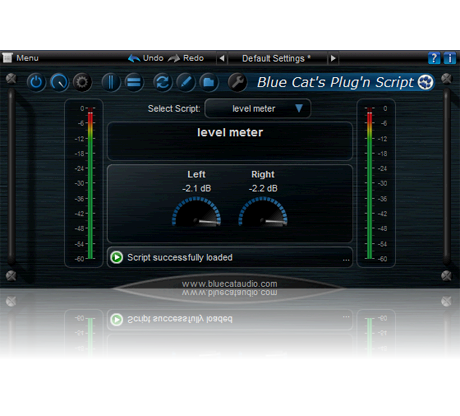Select the horizontal bars layout icon
The image size is (460, 416).
click(134, 82)
